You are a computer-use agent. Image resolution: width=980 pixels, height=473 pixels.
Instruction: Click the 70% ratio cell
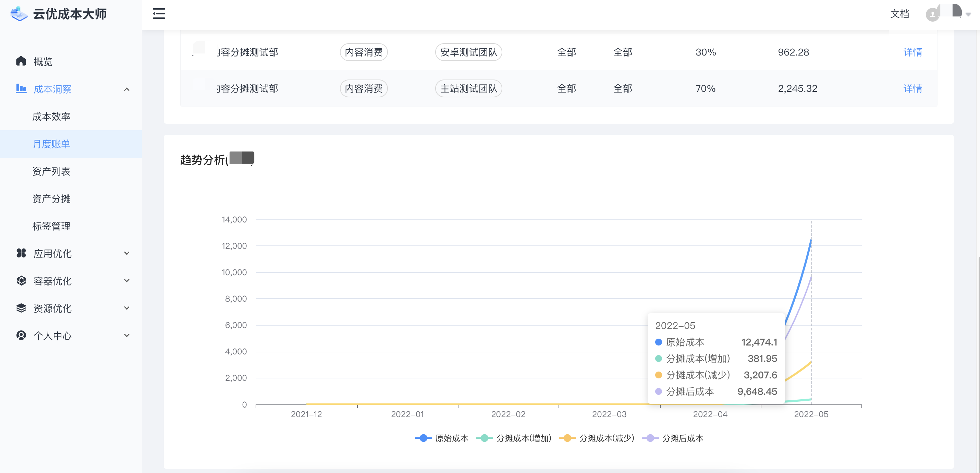[705, 89]
